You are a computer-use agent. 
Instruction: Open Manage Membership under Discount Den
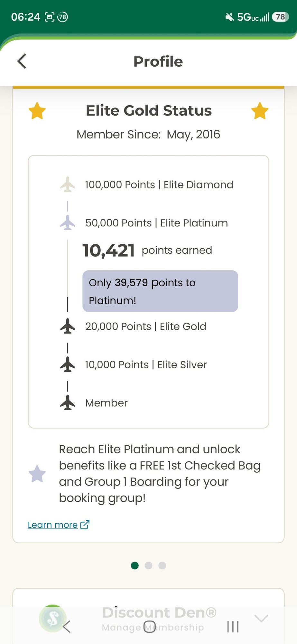coord(153,627)
